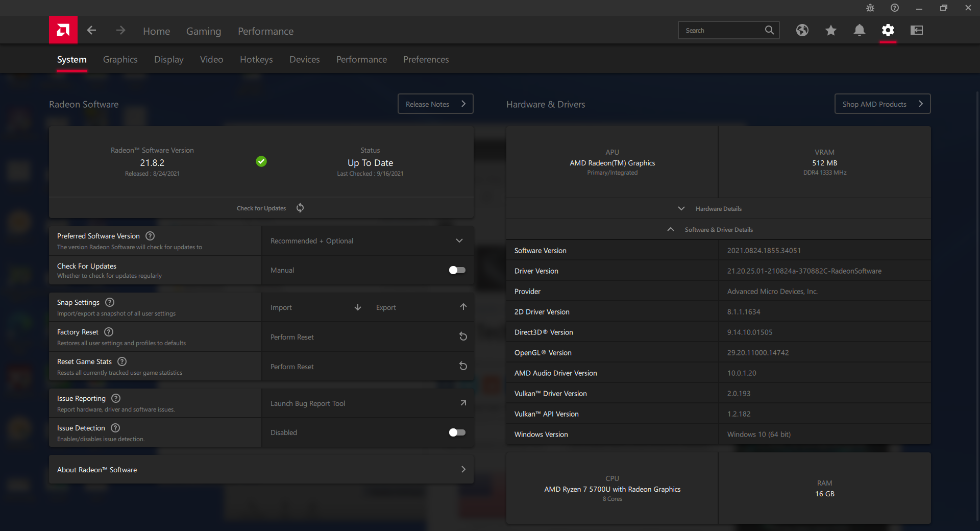This screenshot has width=980, height=531.
Task: Click the VRAM 512 MB text
Action: 825,163
